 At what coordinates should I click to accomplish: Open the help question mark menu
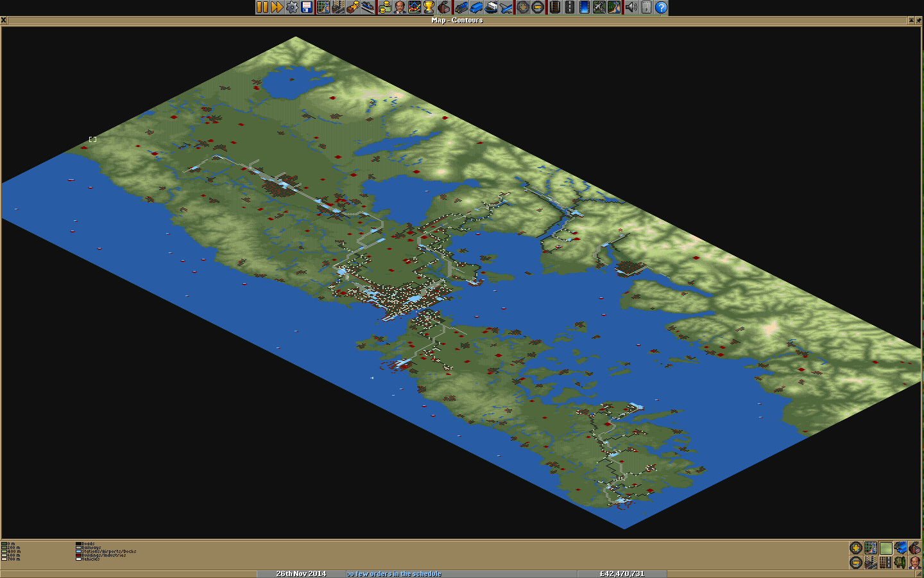pyautogui.click(x=661, y=7)
